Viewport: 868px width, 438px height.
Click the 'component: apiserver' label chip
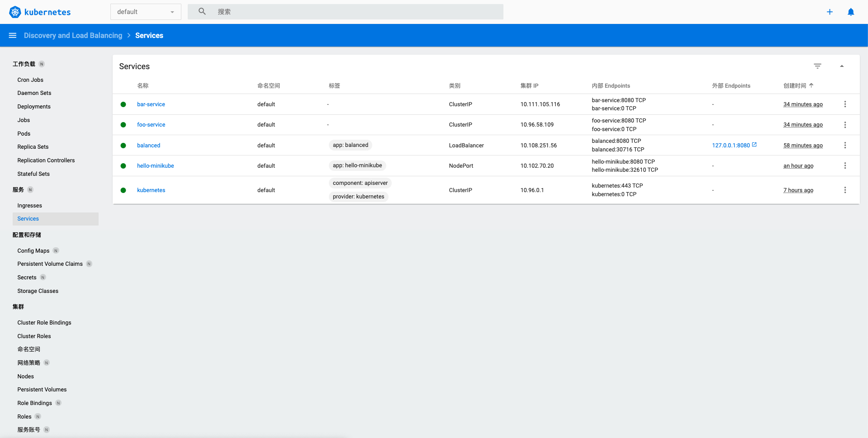coord(360,183)
